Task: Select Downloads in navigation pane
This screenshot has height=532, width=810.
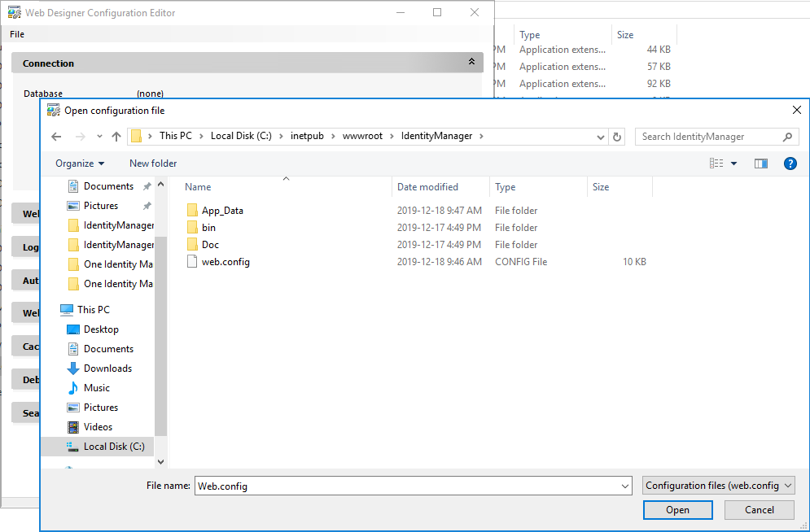Action: point(107,368)
